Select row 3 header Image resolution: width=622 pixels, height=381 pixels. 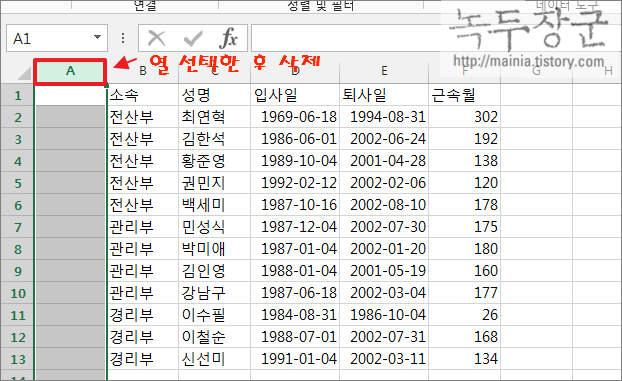(17, 139)
